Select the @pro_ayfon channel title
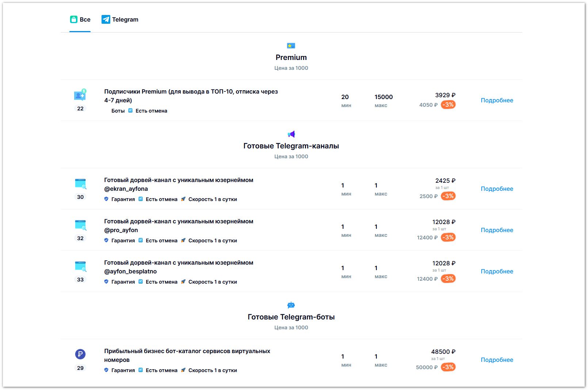588x390 pixels. [x=179, y=226]
